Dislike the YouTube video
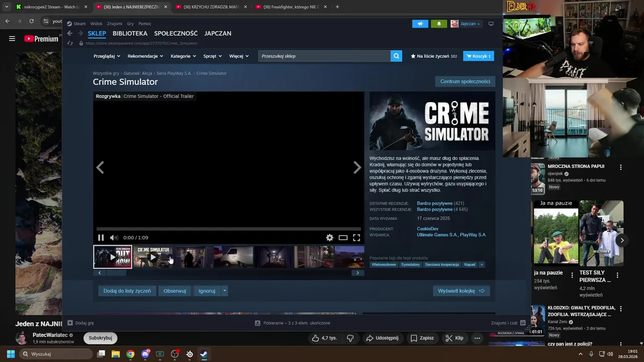Image resolution: width=644 pixels, height=362 pixels. pyautogui.click(x=351, y=338)
